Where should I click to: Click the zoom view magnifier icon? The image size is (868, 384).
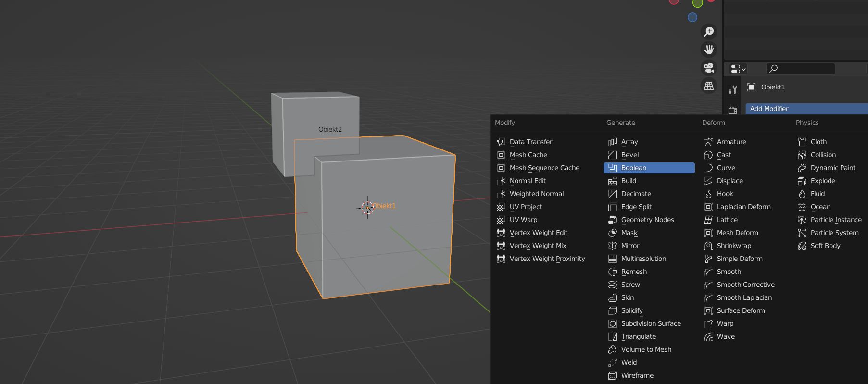click(709, 32)
